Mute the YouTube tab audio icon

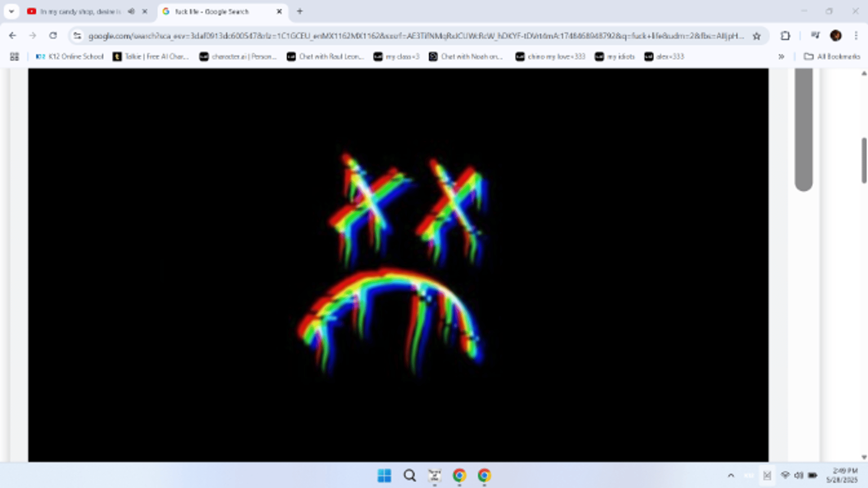[x=132, y=11]
